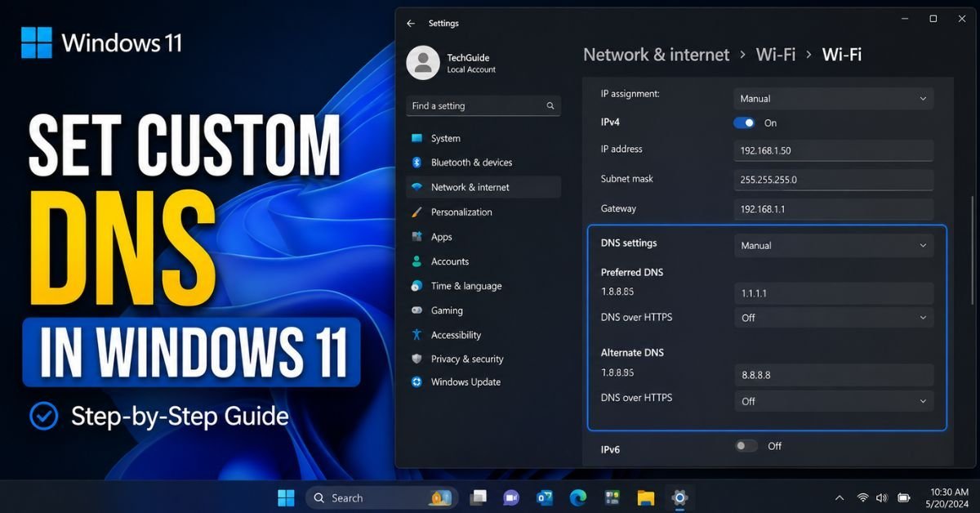Click the Subnet mask field 255.255.255.0
Image resolution: width=980 pixels, height=513 pixels.
pyautogui.click(x=834, y=180)
